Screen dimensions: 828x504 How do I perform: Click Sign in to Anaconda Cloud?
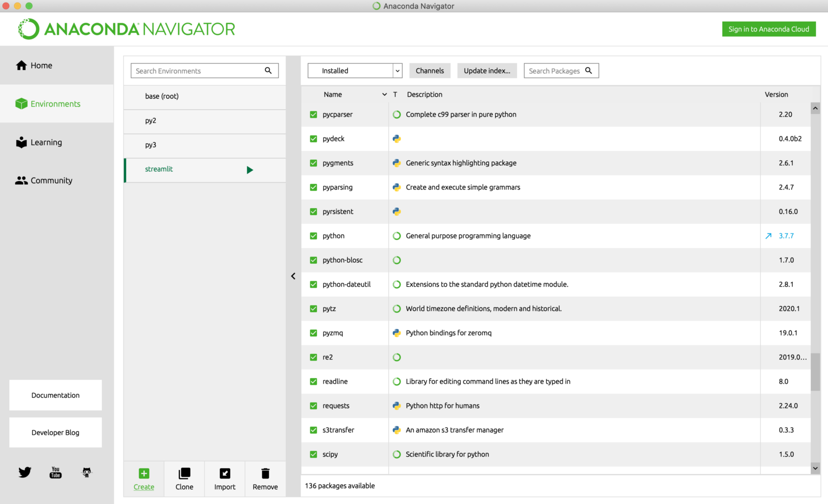[x=769, y=29]
